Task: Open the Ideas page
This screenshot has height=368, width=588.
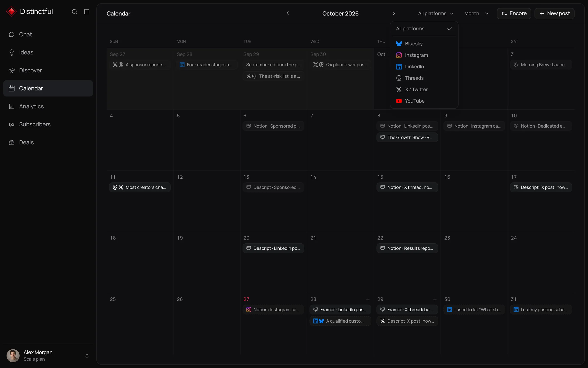Action: tap(48, 52)
